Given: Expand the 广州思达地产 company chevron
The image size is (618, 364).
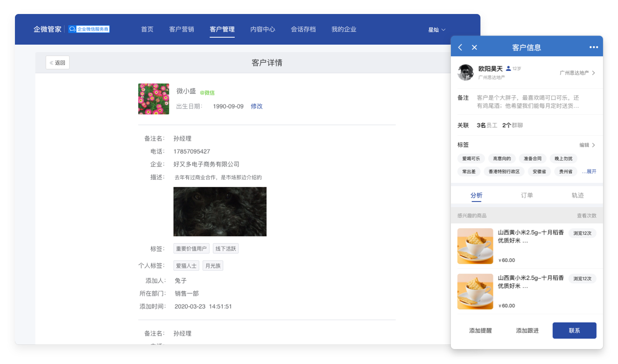Looking at the screenshot, I should coord(593,73).
